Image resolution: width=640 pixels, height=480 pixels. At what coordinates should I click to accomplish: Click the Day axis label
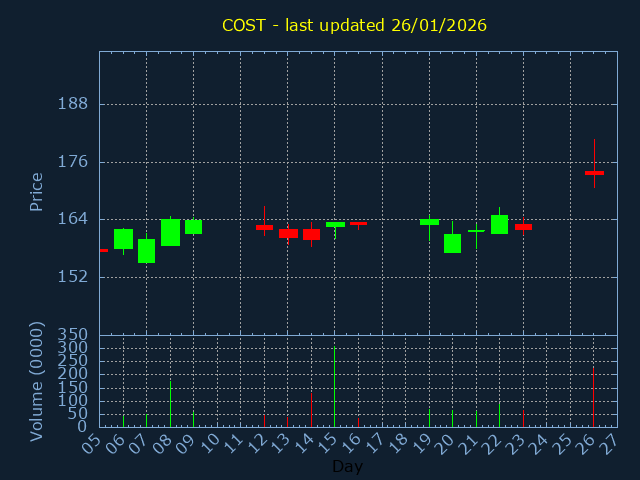(347, 466)
